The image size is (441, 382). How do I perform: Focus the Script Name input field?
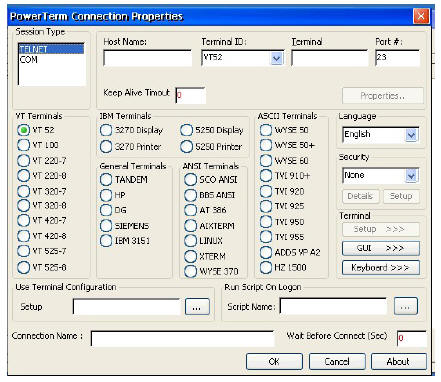coord(333,306)
